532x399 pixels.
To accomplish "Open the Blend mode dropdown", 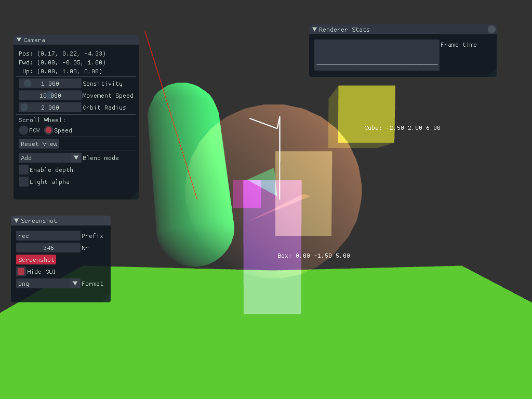I will (50, 158).
